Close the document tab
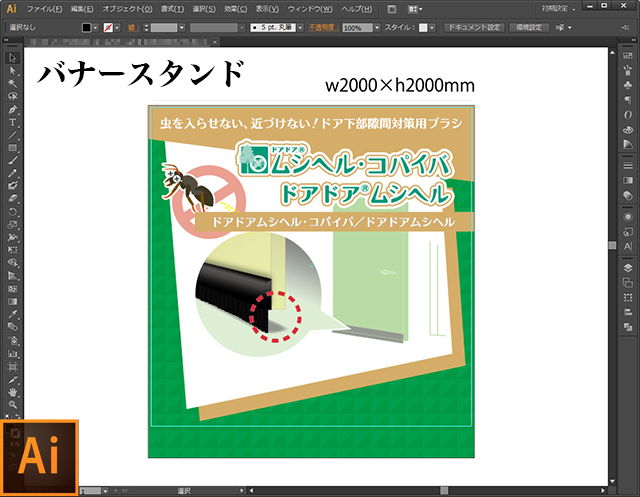 click(x=215, y=42)
